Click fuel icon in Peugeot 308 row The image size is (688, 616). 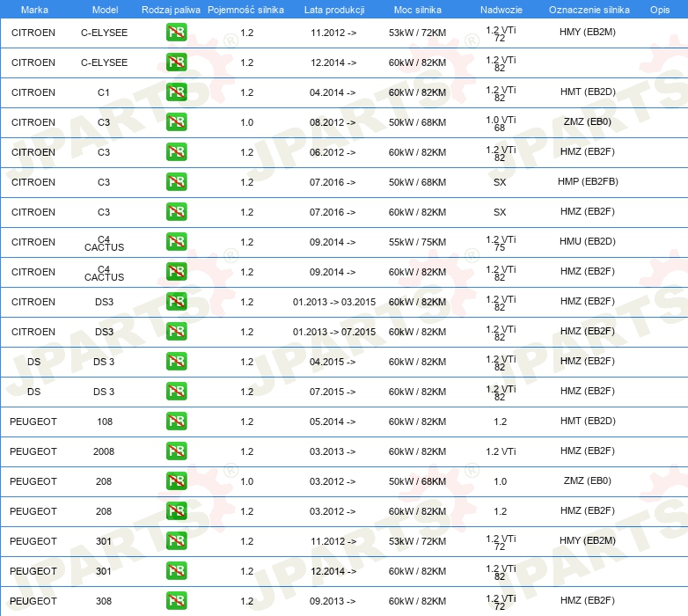[176, 601]
